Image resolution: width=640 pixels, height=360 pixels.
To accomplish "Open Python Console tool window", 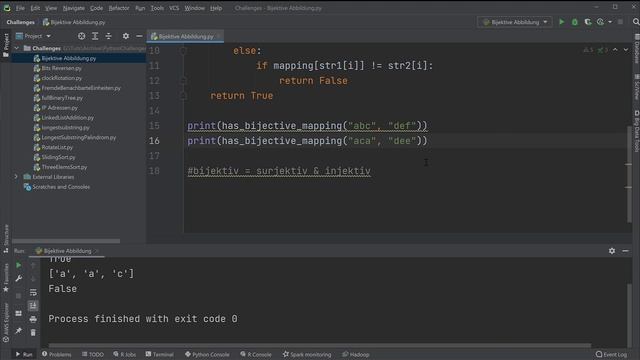I will (x=207, y=354).
